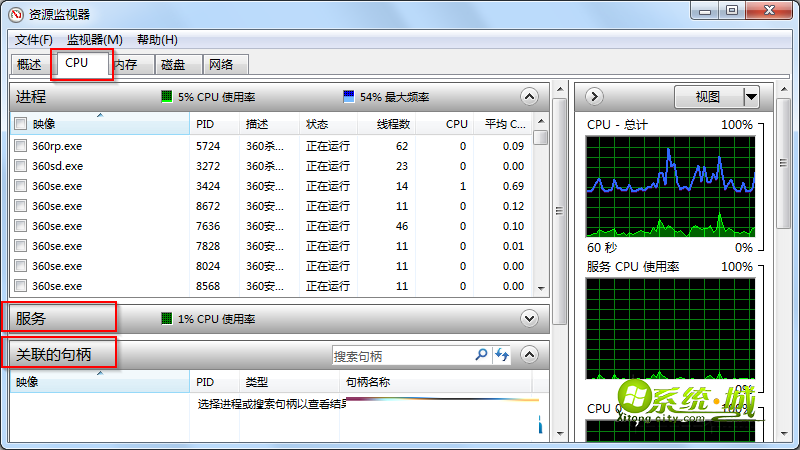
Task: Select all processes via 映像 header checkbox
Action: click(x=21, y=124)
